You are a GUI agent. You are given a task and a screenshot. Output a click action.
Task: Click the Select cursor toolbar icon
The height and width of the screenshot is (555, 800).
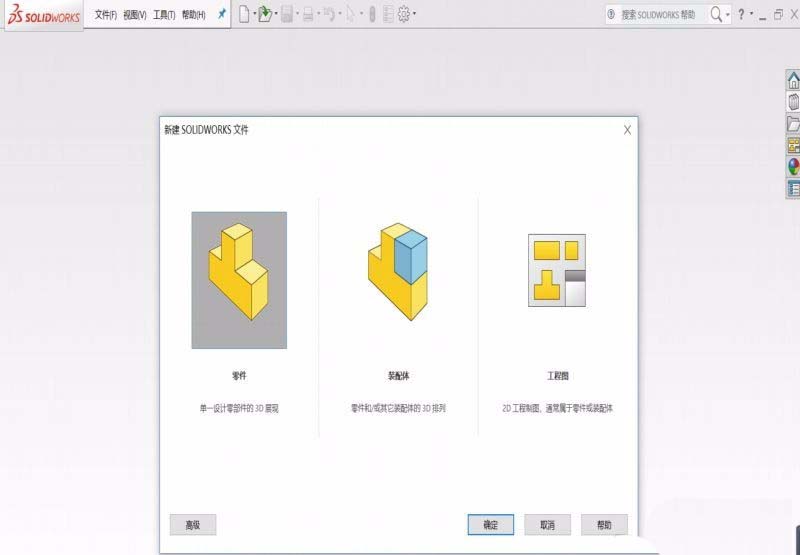[350, 14]
